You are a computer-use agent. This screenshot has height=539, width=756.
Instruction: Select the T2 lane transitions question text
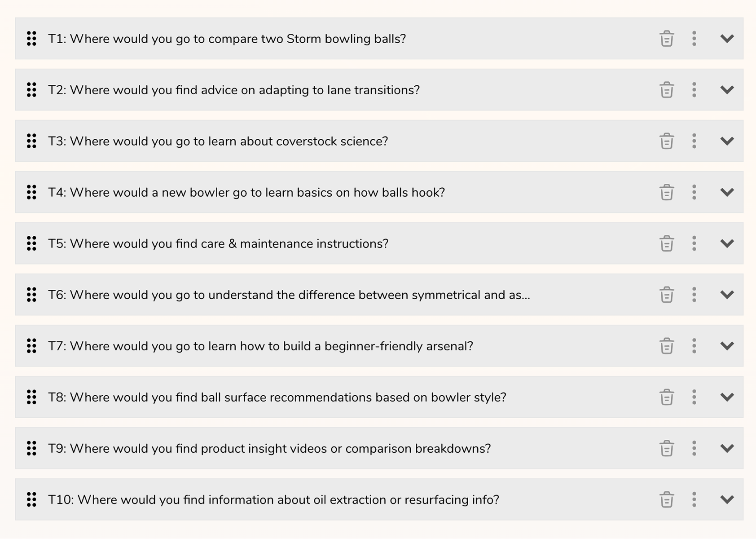[x=234, y=90]
